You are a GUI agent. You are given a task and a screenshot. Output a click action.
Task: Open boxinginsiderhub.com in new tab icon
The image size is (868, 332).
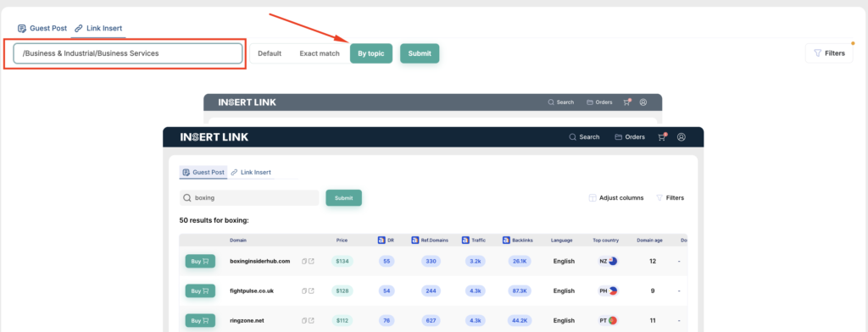coord(311,261)
